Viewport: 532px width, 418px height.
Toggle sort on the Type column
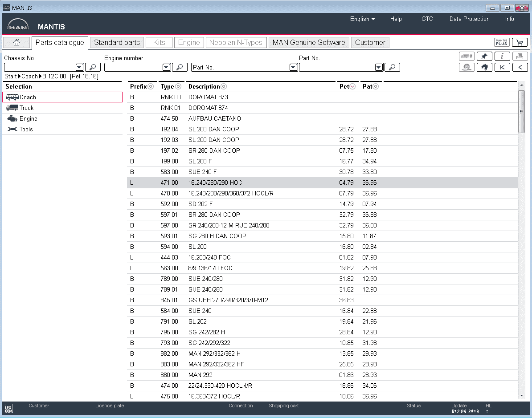coord(178,86)
